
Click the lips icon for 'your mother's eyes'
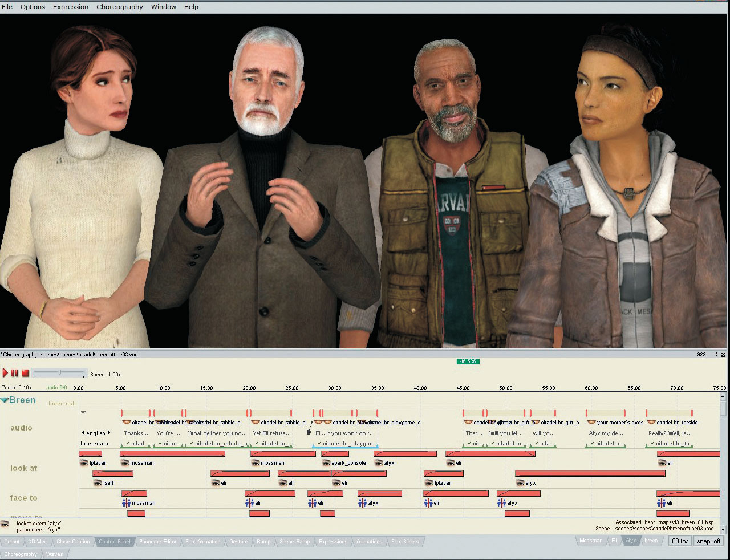pos(591,423)
